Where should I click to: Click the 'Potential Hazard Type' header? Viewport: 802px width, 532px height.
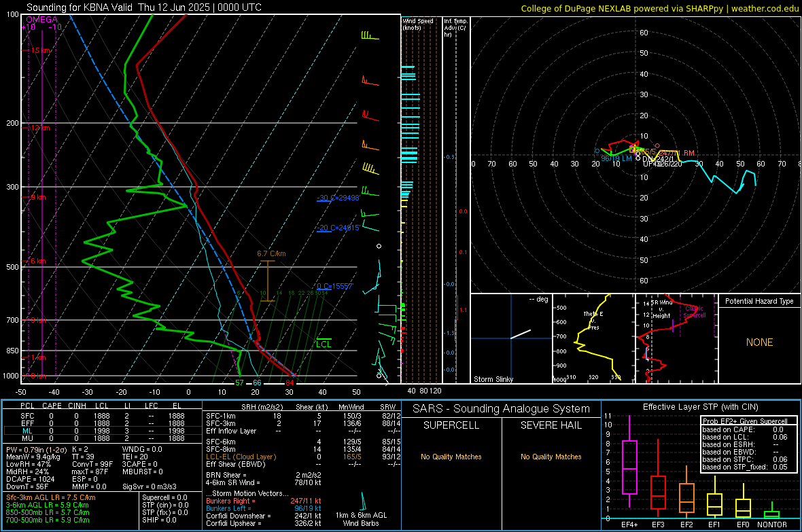pos(759,301)
